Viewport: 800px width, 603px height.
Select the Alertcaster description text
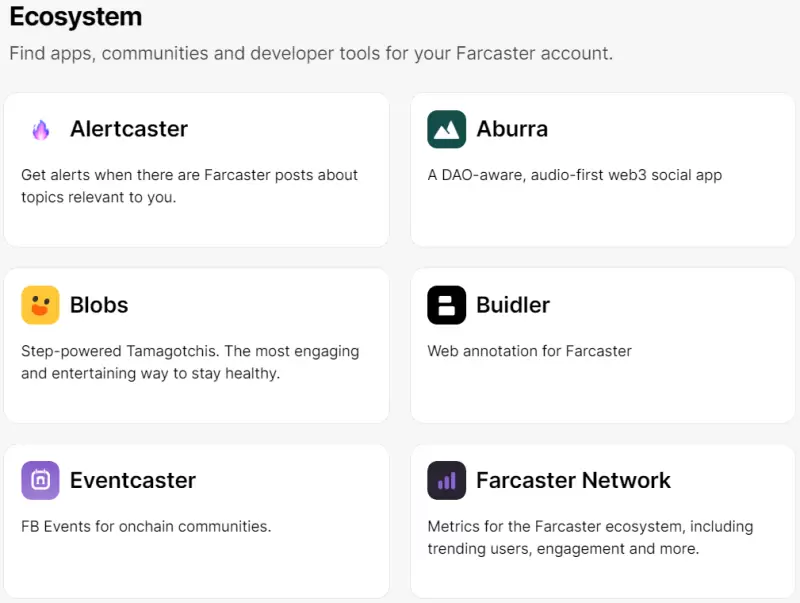tap(189, 186)
